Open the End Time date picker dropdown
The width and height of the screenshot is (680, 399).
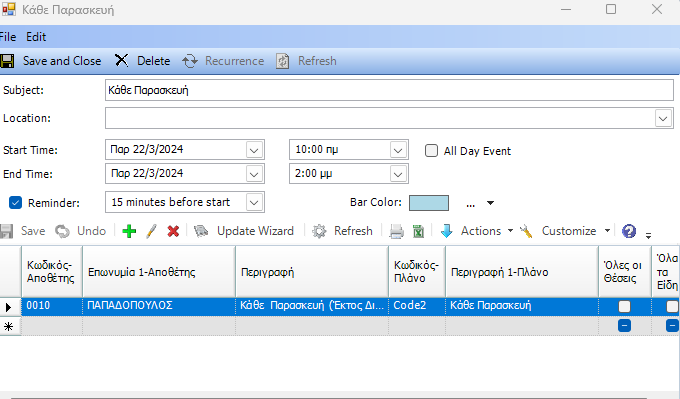click(254, 174)
